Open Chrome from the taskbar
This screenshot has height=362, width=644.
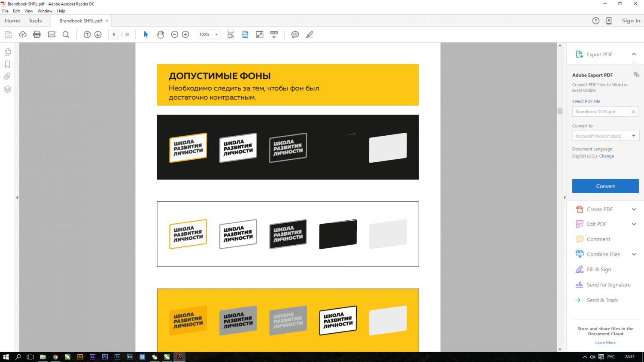[55, 357]
